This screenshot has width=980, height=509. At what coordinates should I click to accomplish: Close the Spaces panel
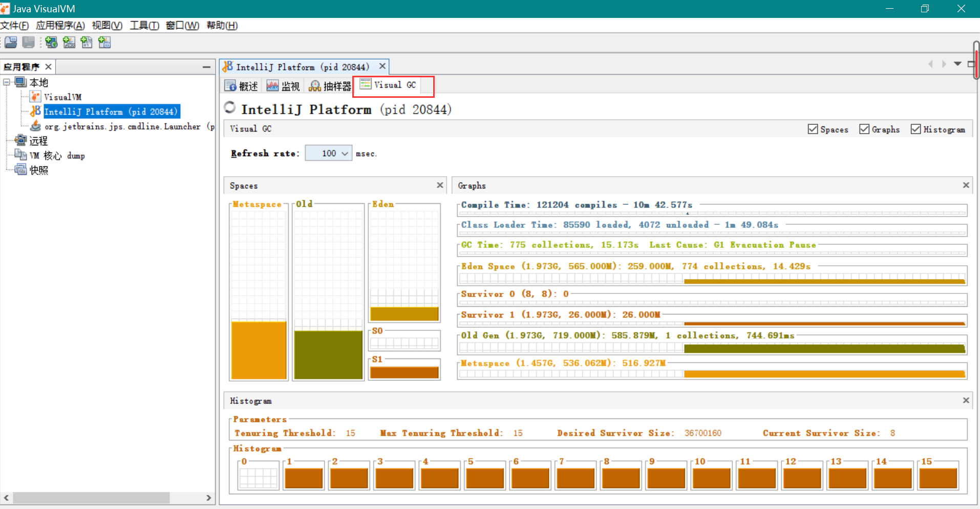tap(440, 185)
